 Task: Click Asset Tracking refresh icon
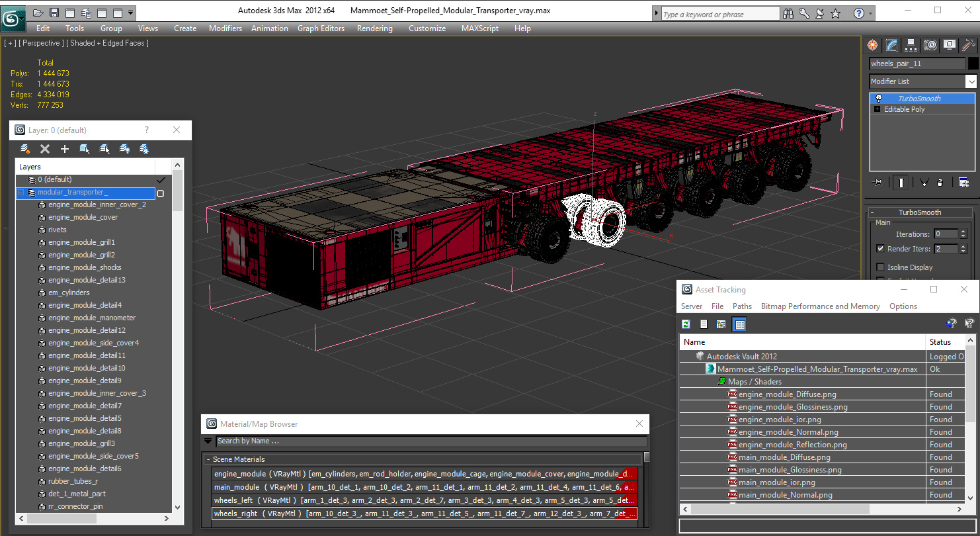click(686, 324)
